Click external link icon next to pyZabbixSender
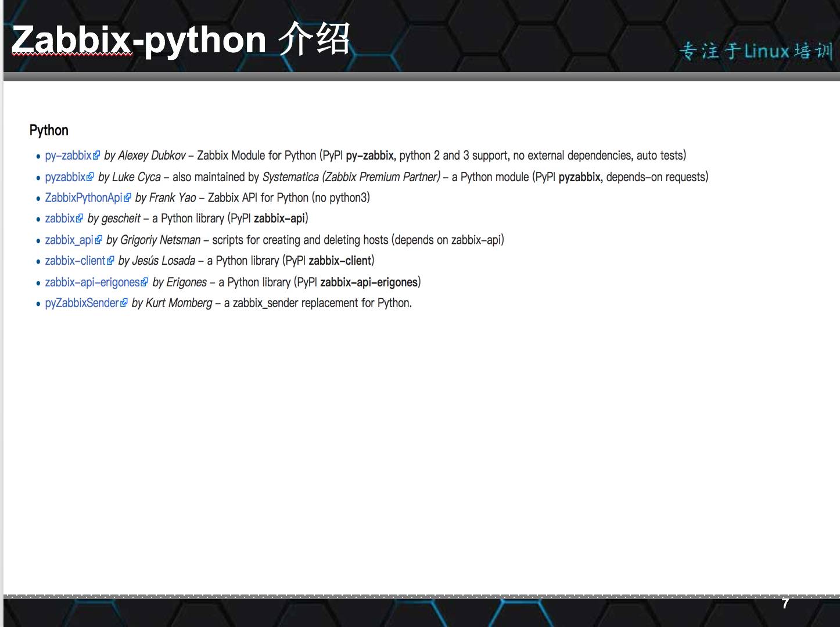The width and height of the screenshot is (840, 627). point(124,303)
